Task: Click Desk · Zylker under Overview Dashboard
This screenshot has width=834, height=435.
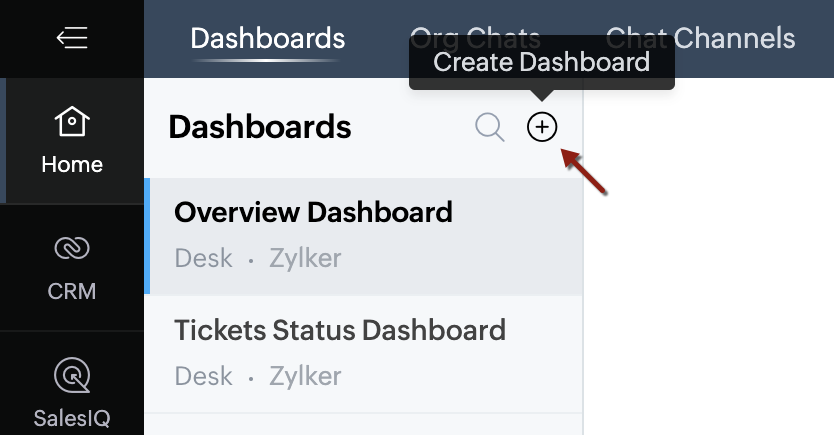Action: (x=257, y=258)
